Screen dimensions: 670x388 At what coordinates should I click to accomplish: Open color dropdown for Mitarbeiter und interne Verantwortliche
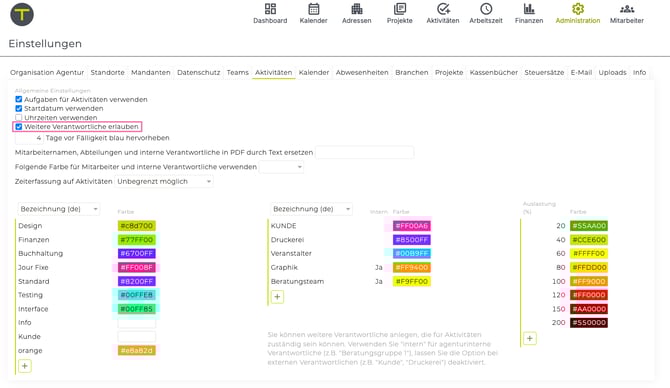point(282,167)
